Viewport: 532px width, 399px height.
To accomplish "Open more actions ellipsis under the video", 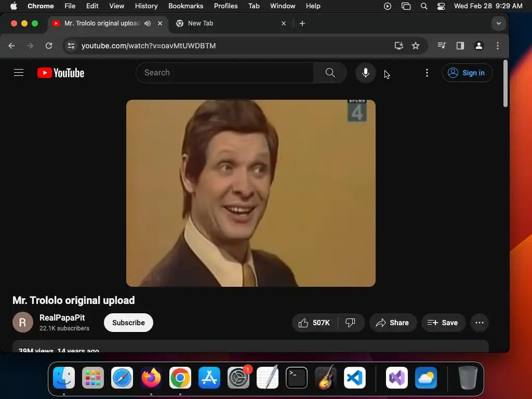I will [480, 323].
